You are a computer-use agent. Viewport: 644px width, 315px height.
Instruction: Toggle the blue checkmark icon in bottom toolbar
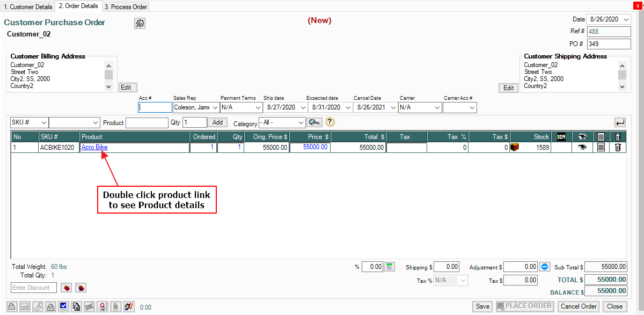click(x=63, y=307)
